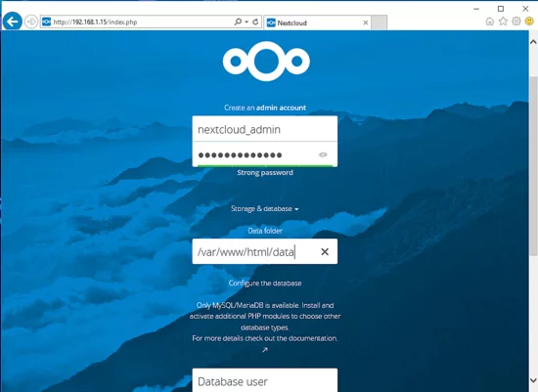Click the browser forward arrow button
The height and width of the screenshot is (392, 538).
[31, 22]
